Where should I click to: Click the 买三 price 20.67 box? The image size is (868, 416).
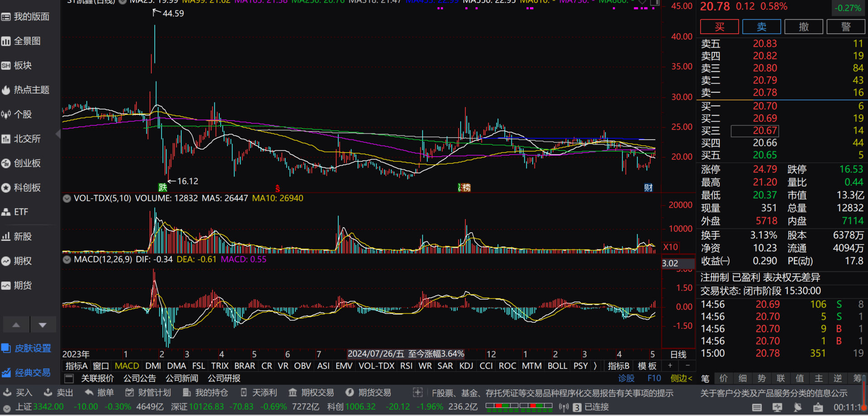(x=755, y=130)
